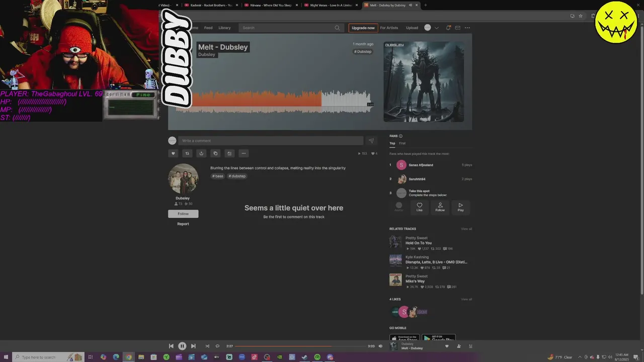This screenshot has height=362, width=644.
Task: Click the FANS info circle icon
Action: click(x=400, y=136)
